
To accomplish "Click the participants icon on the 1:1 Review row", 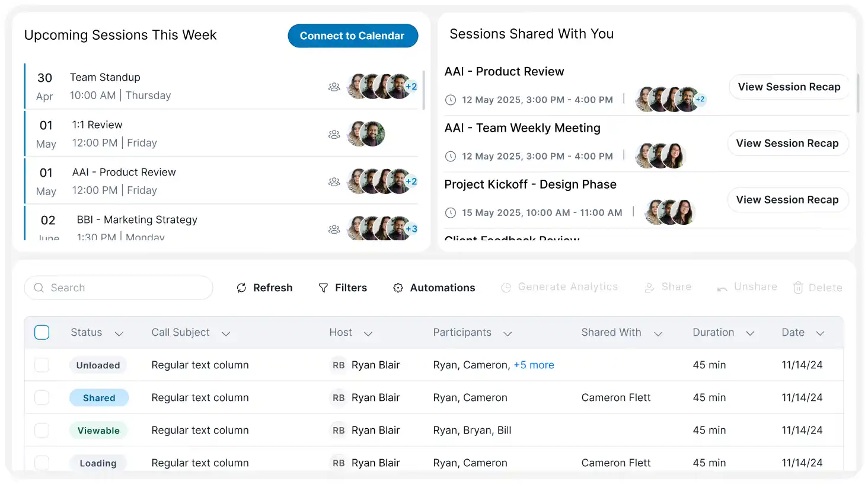I will tap(334, 134).
